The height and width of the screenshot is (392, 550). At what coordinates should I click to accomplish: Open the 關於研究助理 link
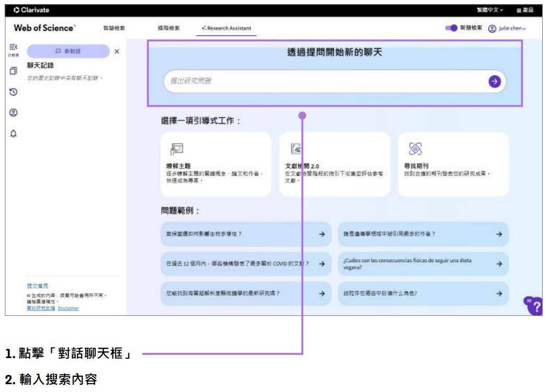(41, 308)
